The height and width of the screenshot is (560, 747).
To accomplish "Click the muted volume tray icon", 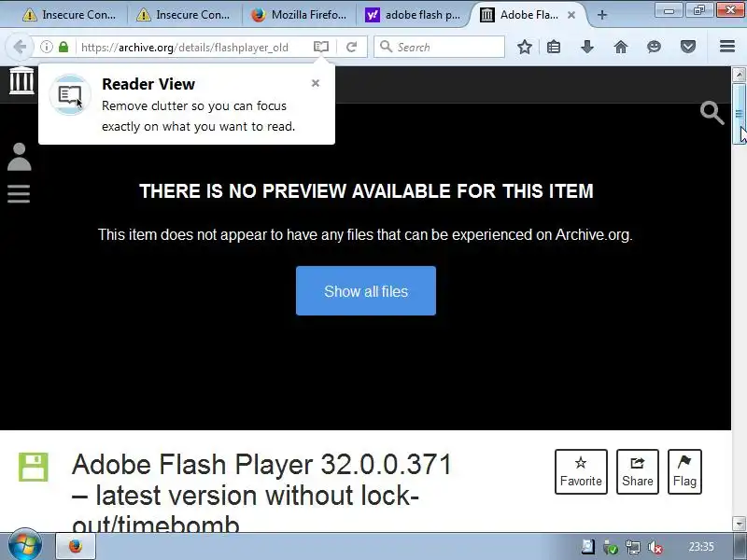I will [655, 547].
